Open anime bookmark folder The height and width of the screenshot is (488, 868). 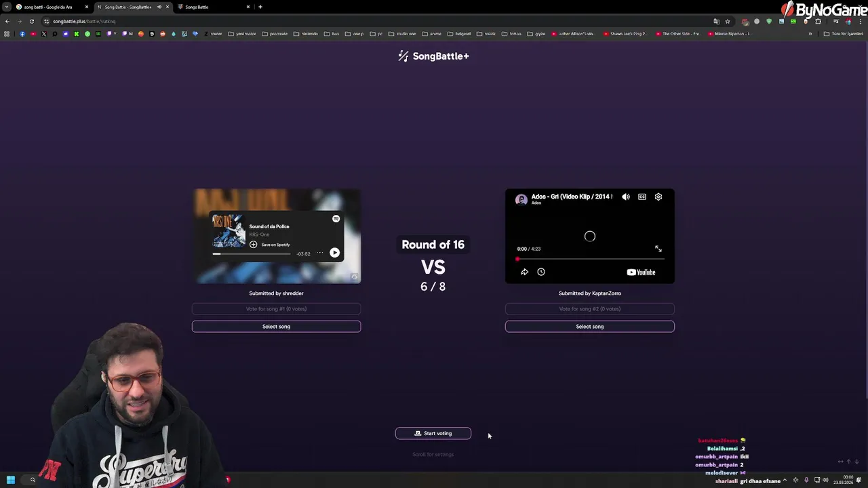click(432, 34)
